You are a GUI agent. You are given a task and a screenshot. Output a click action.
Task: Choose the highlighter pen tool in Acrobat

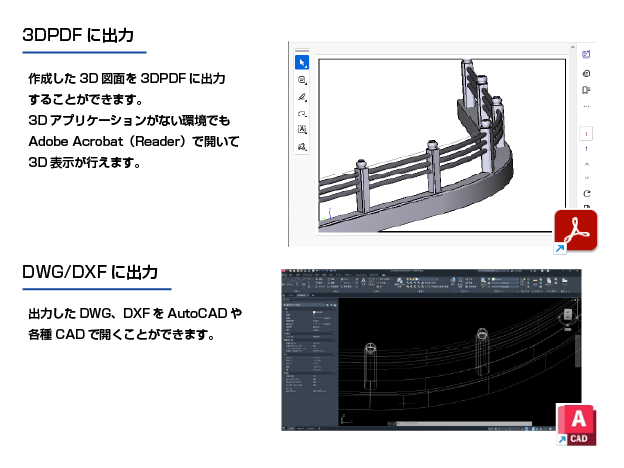tap(302, 97)
